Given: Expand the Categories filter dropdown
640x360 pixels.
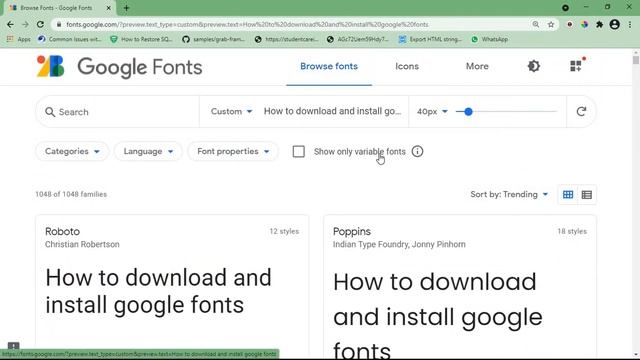Looking at the screenshot, I should (72, 151).
